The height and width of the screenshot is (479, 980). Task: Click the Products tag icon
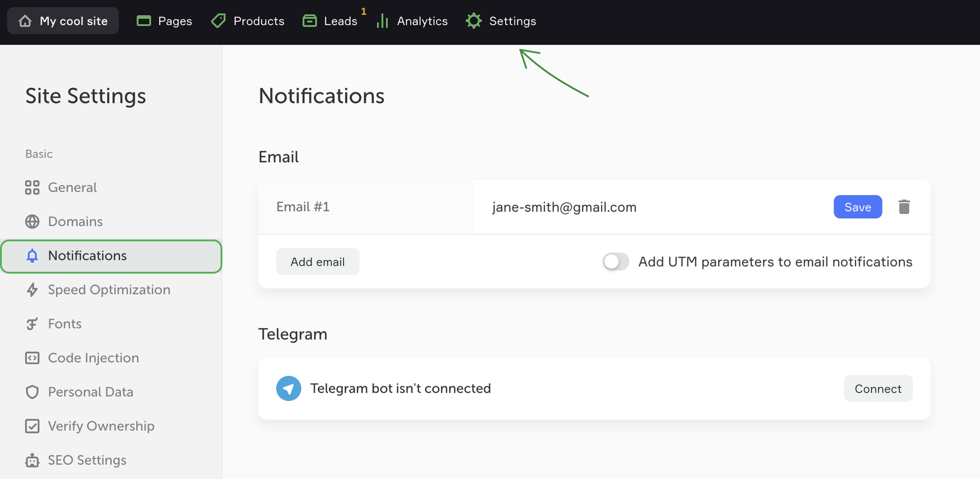[x=218, y=21]
